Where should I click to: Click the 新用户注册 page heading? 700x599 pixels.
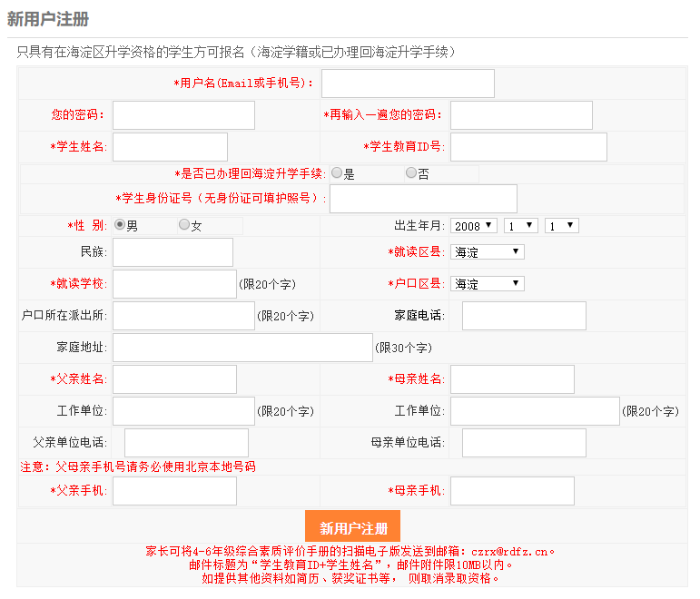coord(48,19)
